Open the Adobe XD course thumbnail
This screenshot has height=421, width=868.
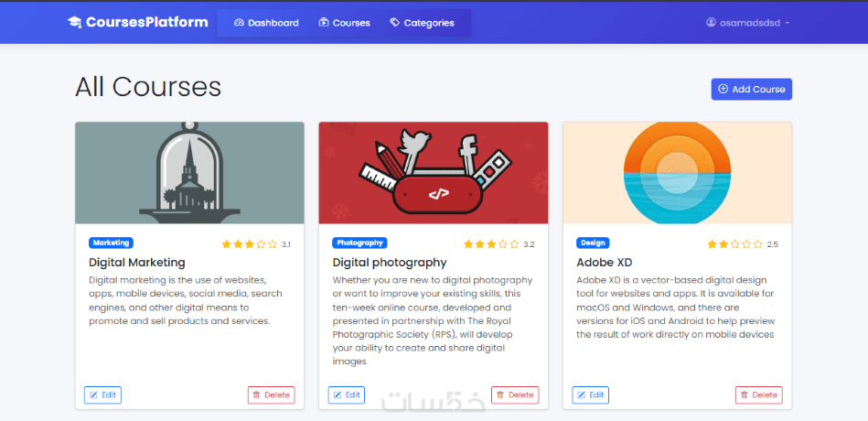[677, 173]
